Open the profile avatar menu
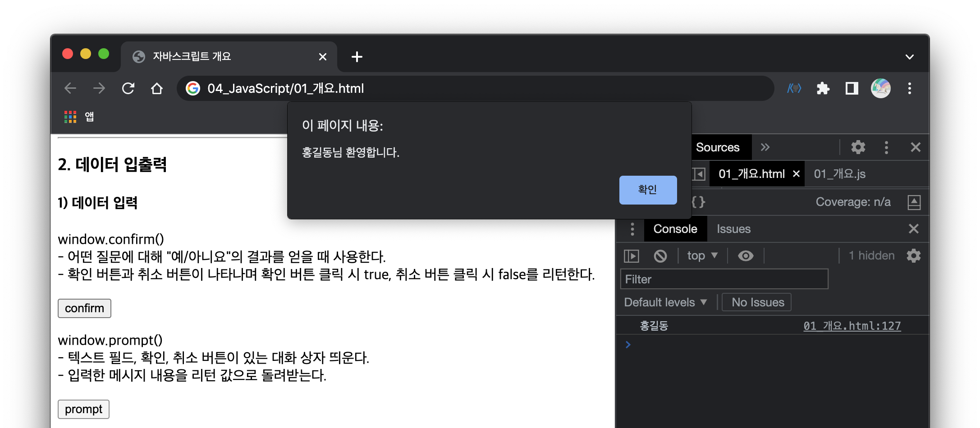This screenshot has width=980, height=428. pyautogui.click(x=881, y=88)
